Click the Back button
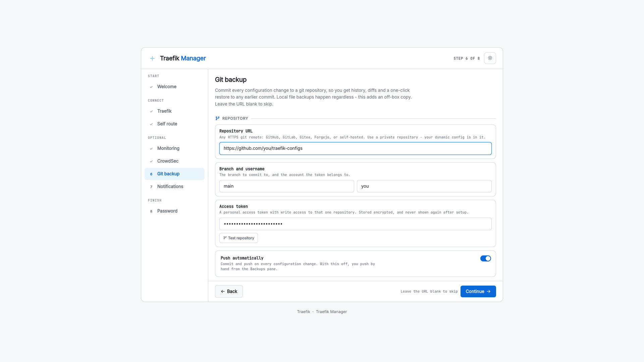 229,292
